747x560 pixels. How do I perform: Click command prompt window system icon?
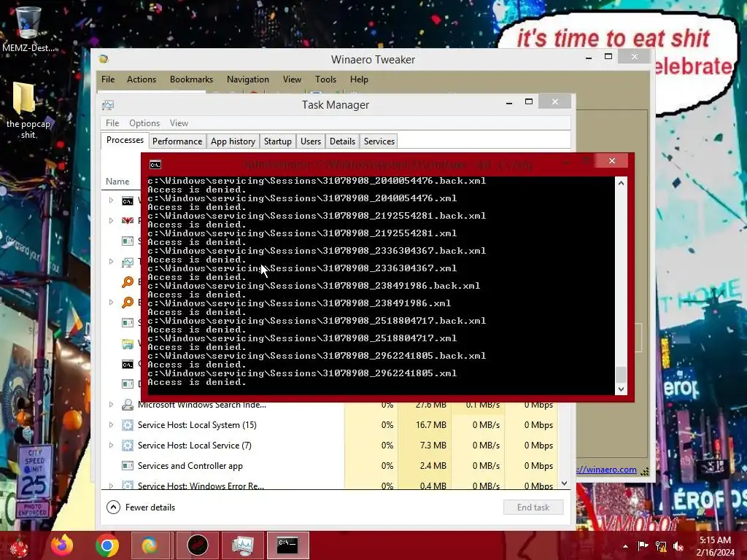click(x=155, y=165)
